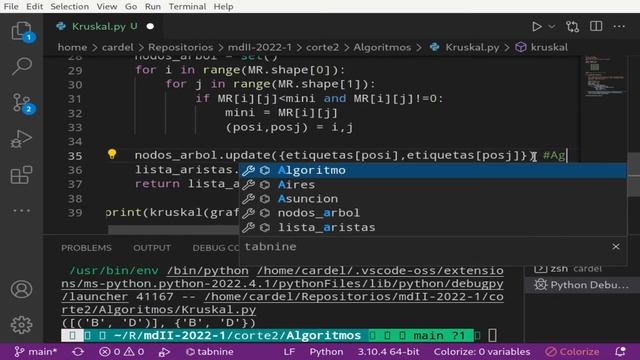Open the Run menu
This screenshot has width=640, height=360.
(153, 7)
